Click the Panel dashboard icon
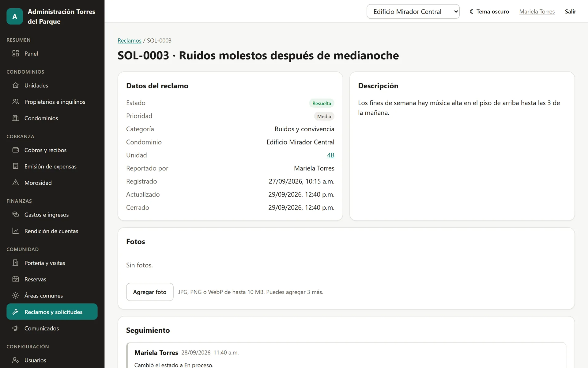Image resolution: width=588 pixels, height=368 pixels. 16,53
